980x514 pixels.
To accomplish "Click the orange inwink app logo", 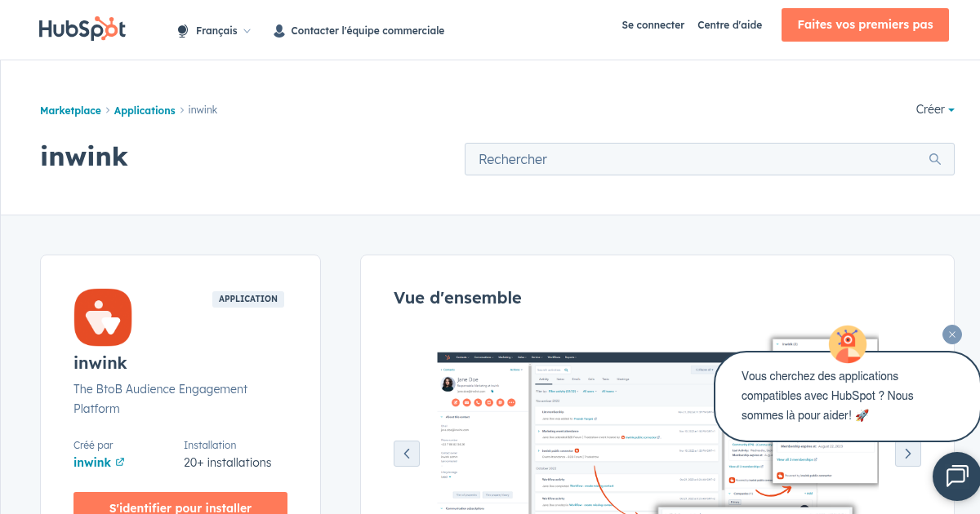I will coord(103,317).
